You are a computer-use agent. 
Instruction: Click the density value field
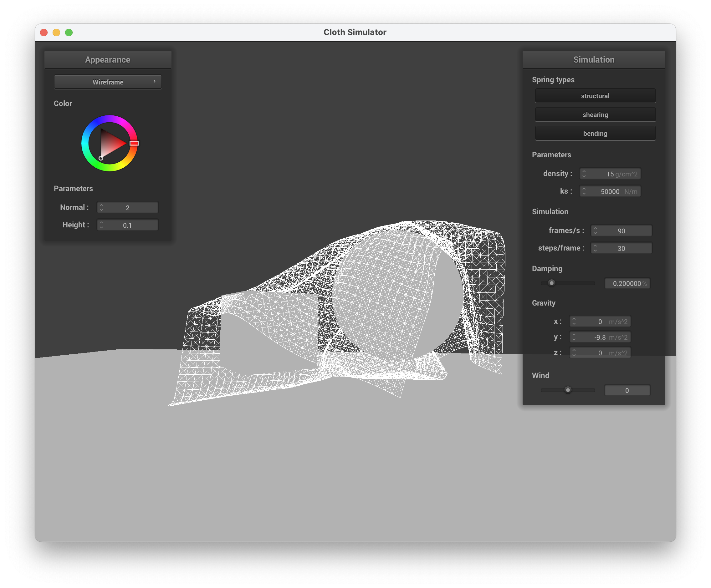pyautogui.click(x=610, y=174)
